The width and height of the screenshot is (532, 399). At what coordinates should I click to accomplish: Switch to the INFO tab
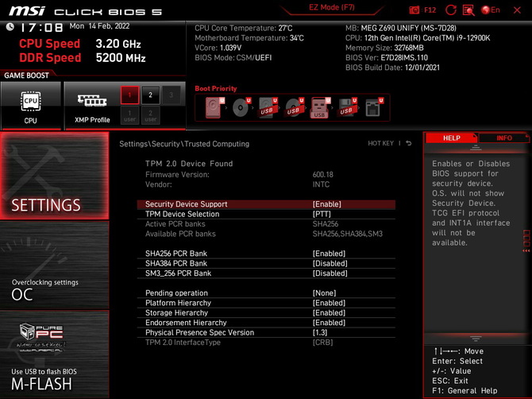504,138
